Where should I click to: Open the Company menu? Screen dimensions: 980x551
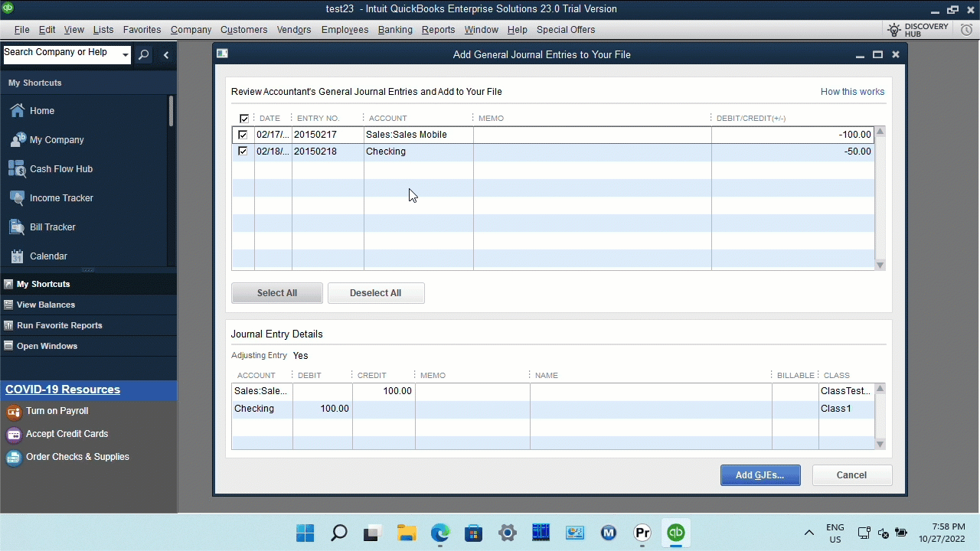[191, 30]
